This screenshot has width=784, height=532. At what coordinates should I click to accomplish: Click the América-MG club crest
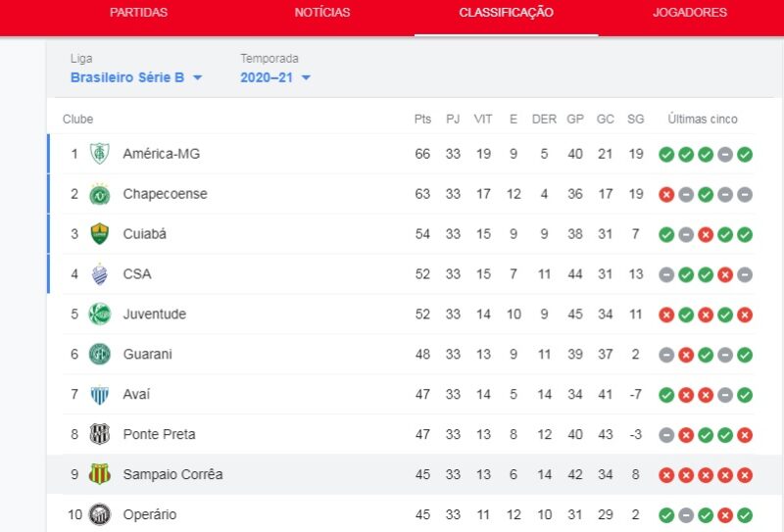coord(100,154)
